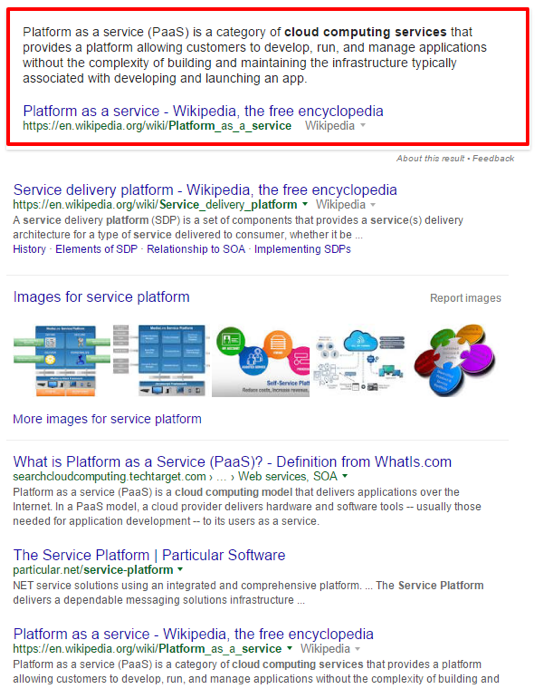Select the first blue architecture diagram thumbnail

point(62,360)
